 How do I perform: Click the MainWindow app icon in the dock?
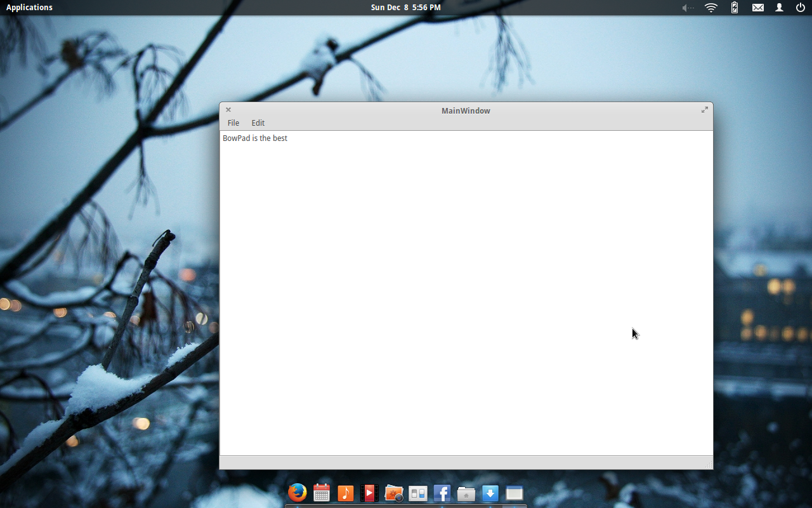point(514,493)
